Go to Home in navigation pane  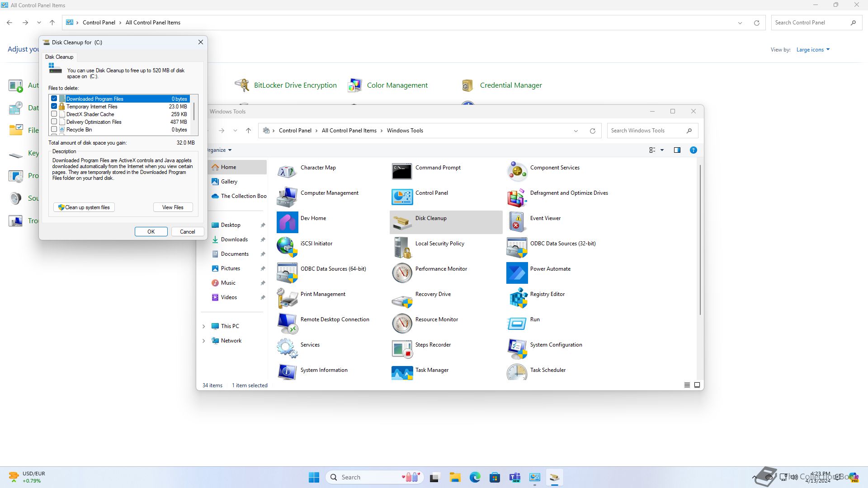tap(237, 167)
